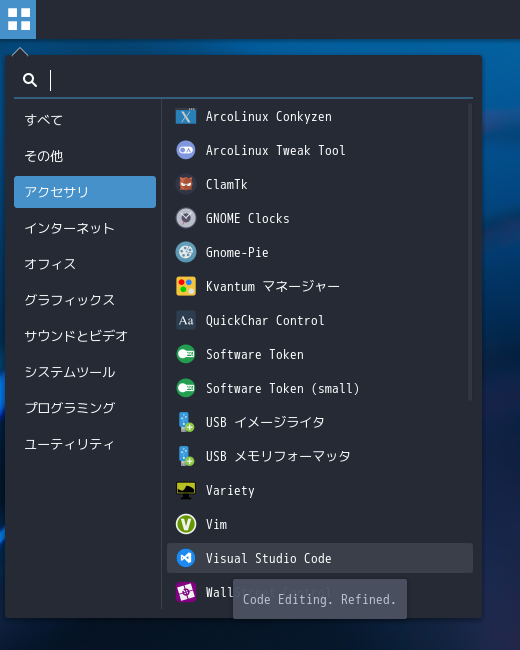The image size is (520, 650).
Task: Open the Software Token (small) label
Action: (x=283, y=388)
